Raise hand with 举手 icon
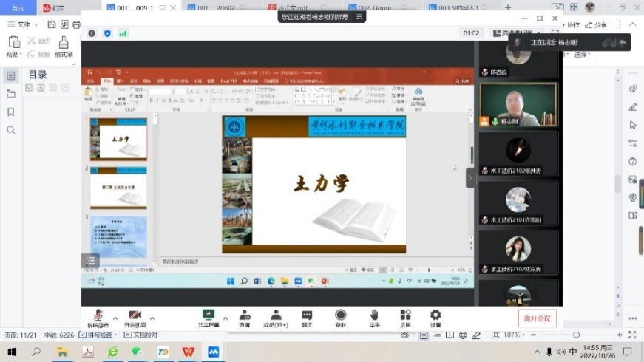The image size is (644, 362). pyautogui.click(x=374, y=315)
